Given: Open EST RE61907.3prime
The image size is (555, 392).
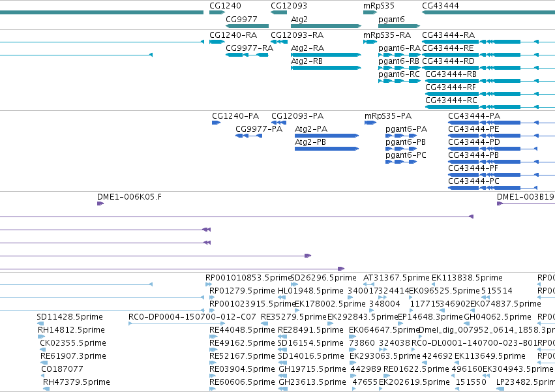Looking at the screenshot, I should tap(73, 357).
